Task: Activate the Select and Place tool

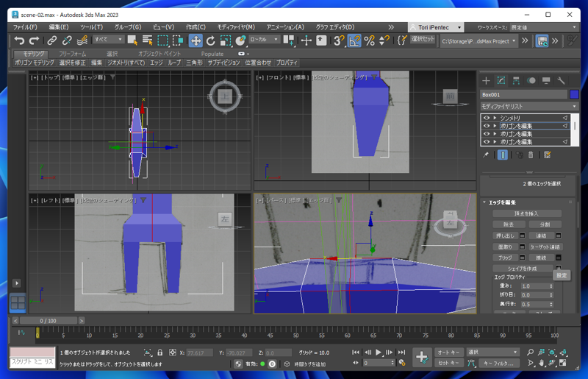Action: [240, 40]
